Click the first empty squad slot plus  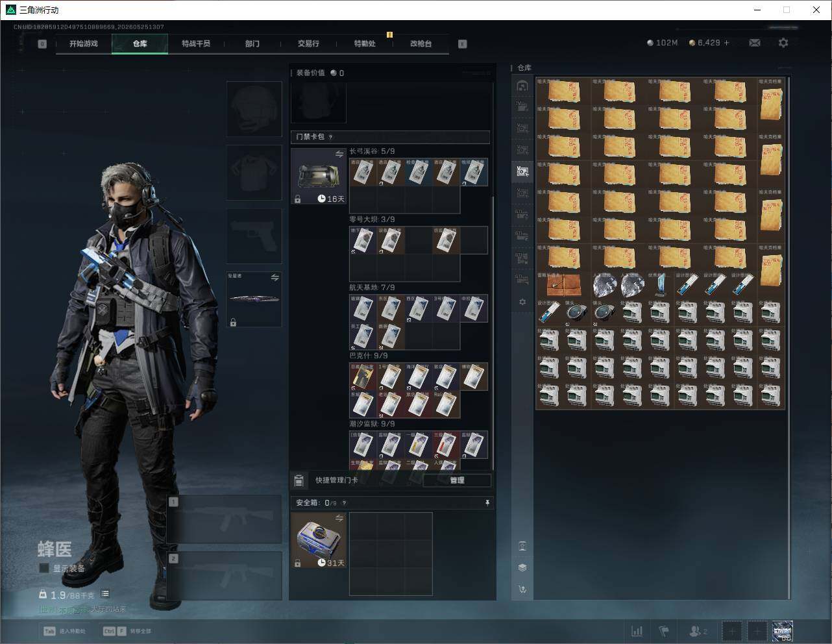[x=732, y=631]
